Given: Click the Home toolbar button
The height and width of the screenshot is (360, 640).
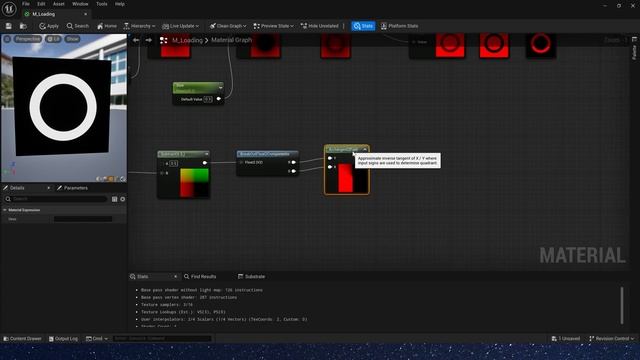Looking at the screenshot, I should tap(107, 26).
